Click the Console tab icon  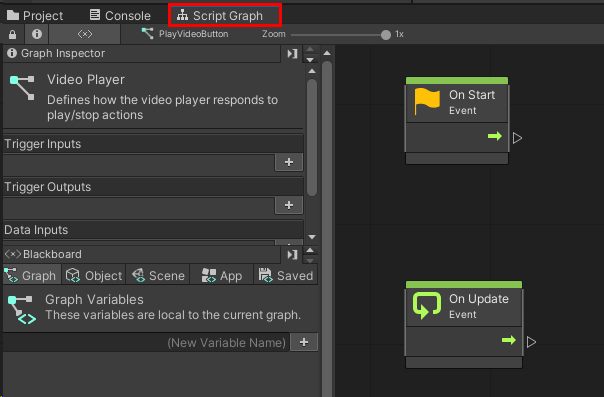pos(95,15)
